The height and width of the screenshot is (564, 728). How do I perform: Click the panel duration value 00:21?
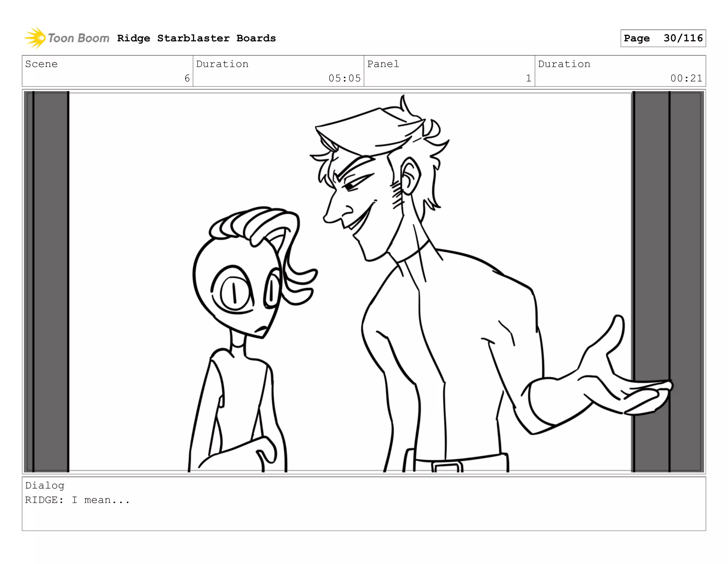tap(686, 78)
